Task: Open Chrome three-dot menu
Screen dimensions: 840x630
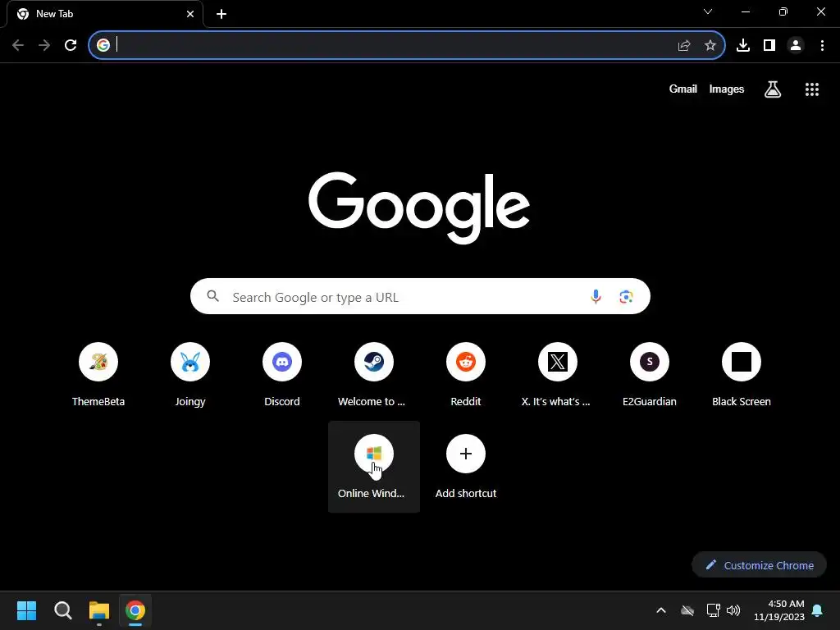Action: pos(822,45)
